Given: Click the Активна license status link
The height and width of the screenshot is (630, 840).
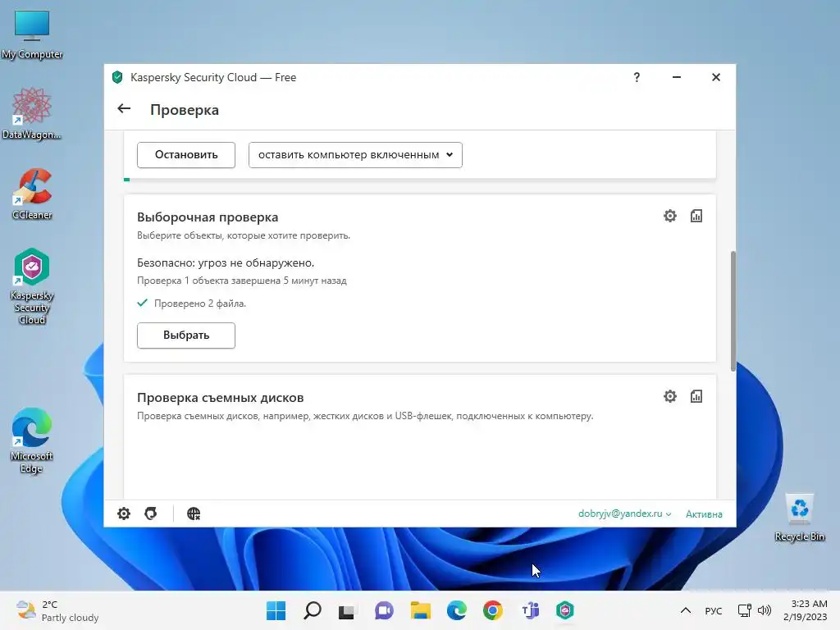Looking at the screenshot, I should click(704, 514).
